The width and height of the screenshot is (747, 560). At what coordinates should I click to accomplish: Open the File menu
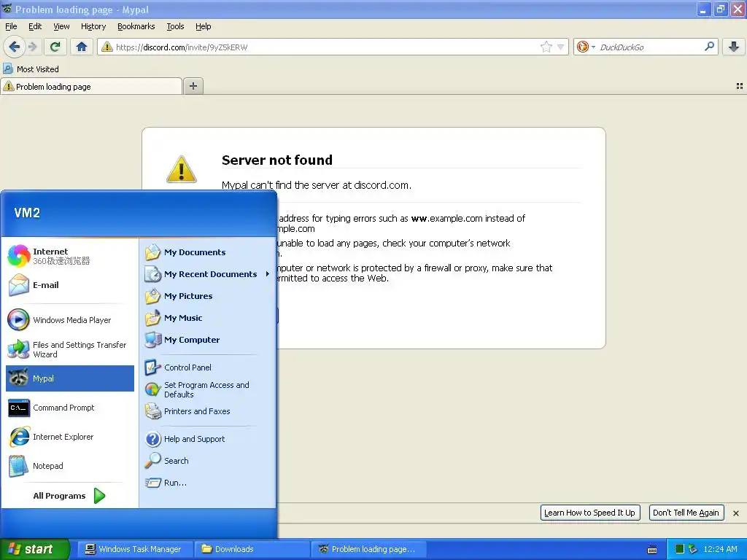click(x=11, y=26)
